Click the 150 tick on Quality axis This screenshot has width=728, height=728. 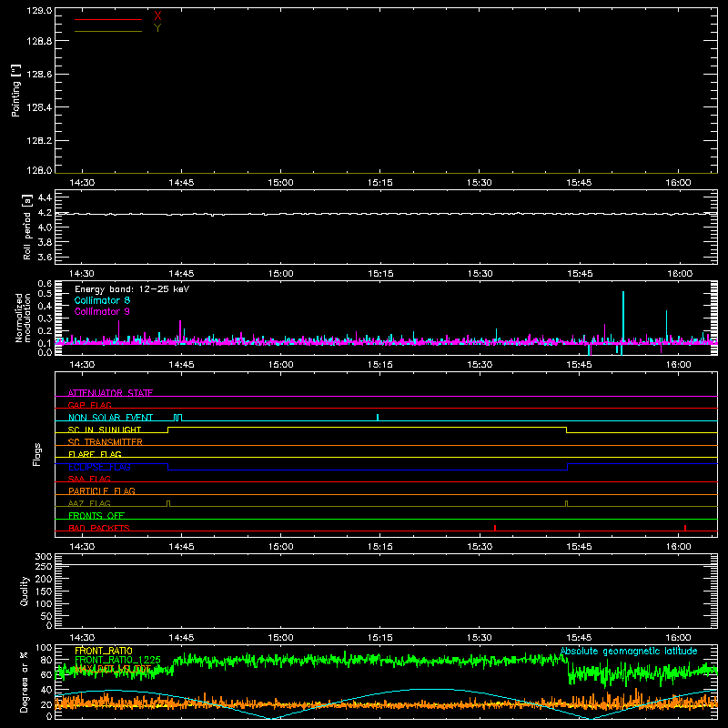(x=44, y=591)
